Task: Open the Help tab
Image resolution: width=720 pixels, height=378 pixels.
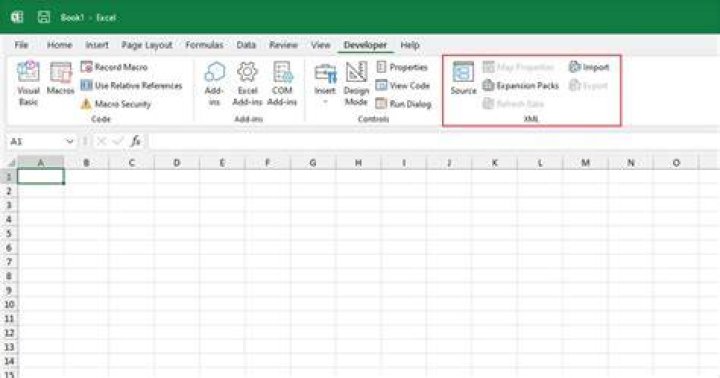Action: [410, 45]
